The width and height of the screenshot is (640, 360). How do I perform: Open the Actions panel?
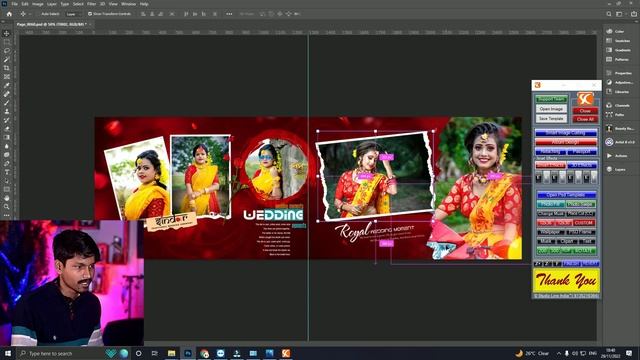coord(616,156)
